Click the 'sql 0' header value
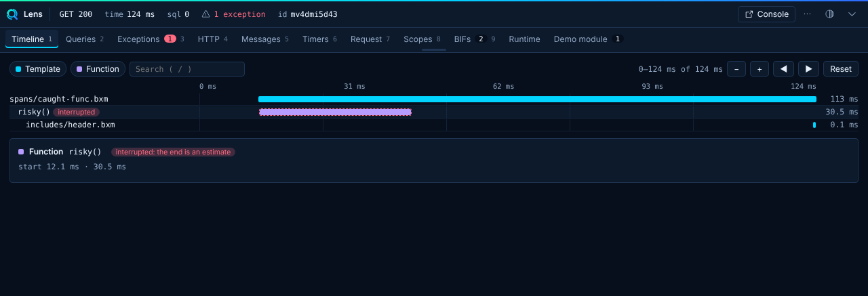Viewport: 868px width, 296px height. (x=178, y=14)
